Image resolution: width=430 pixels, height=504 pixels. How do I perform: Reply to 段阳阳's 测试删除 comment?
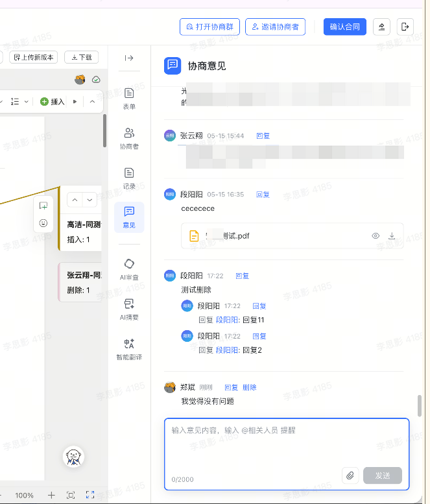(x=243, y=276)
